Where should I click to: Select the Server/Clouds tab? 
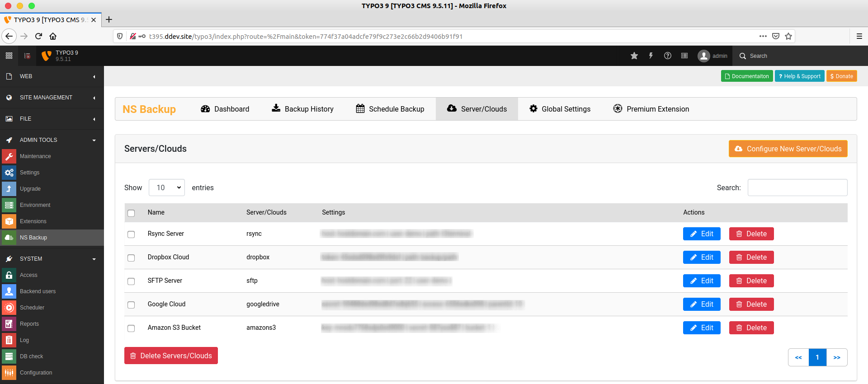coord(477,109)
